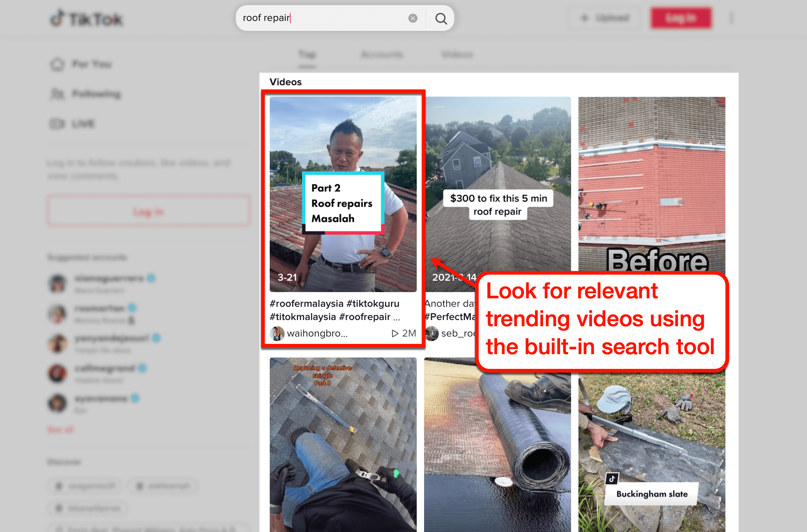
Task: Click the blue verified badge on the first suggested account
Action: 151,278
